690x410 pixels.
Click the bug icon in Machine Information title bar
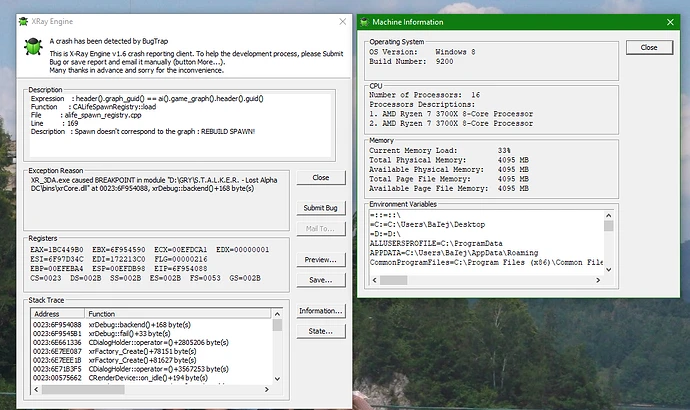pos(364,22)
